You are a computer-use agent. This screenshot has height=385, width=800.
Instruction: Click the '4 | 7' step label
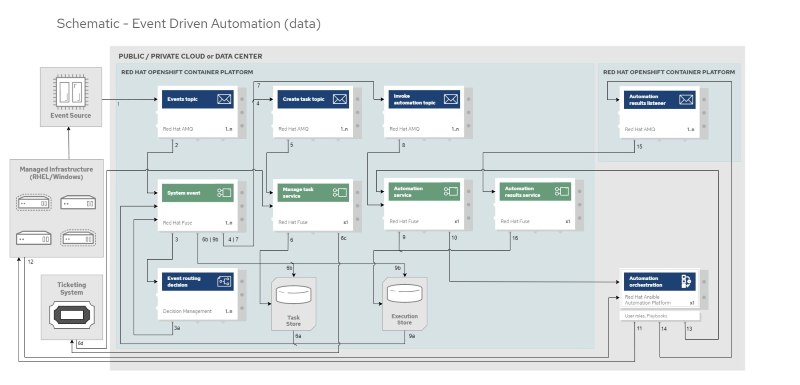[233, 239]
